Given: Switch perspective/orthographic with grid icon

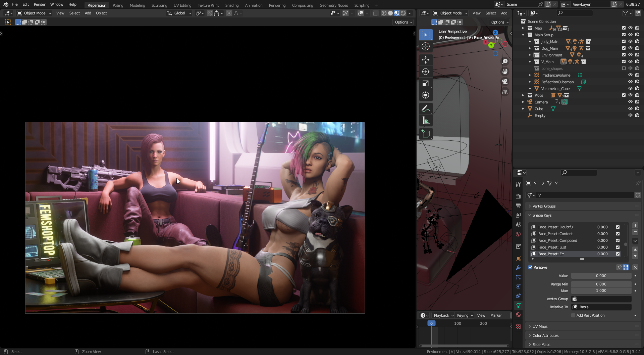Looking at the screenshot, I should 505,92.
